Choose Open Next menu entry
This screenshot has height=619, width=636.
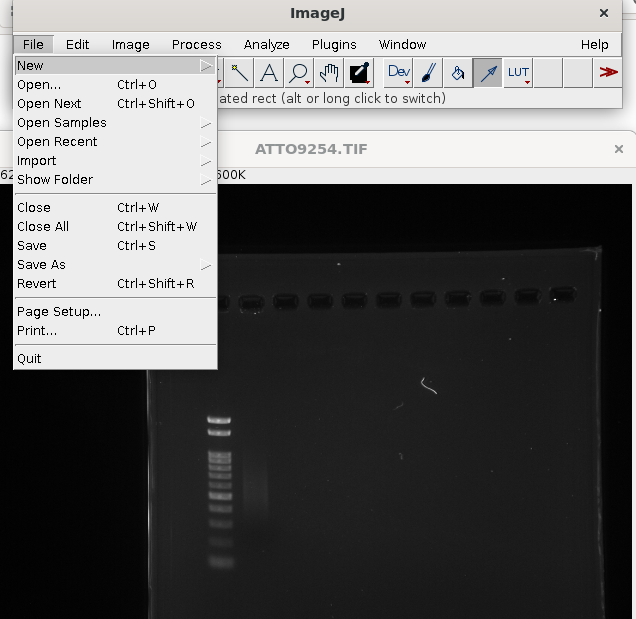(115, 103)
